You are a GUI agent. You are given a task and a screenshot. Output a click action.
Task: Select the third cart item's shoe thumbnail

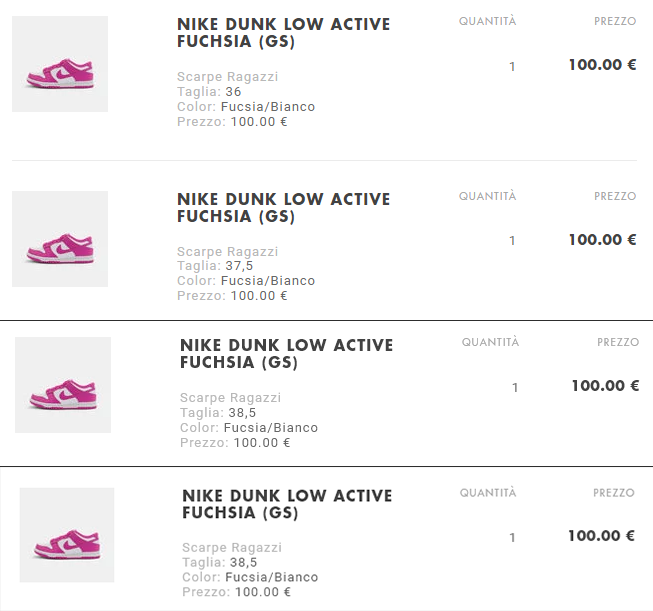pos(63,385)
